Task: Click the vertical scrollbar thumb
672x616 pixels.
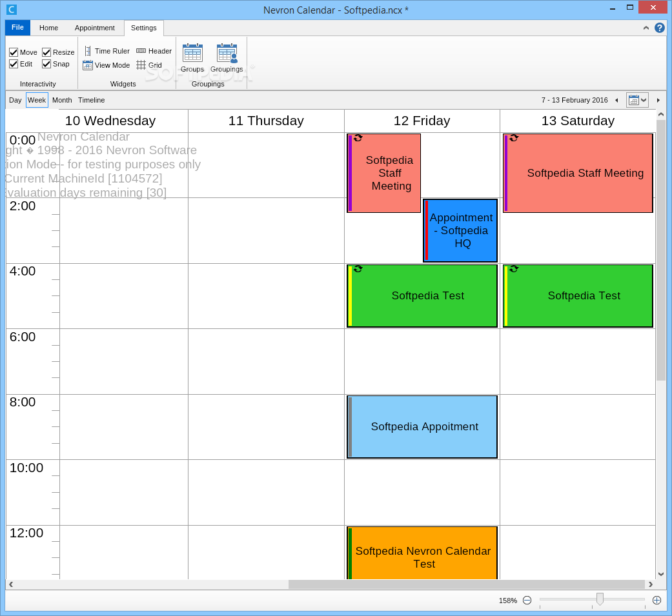Action: [660, 250]
